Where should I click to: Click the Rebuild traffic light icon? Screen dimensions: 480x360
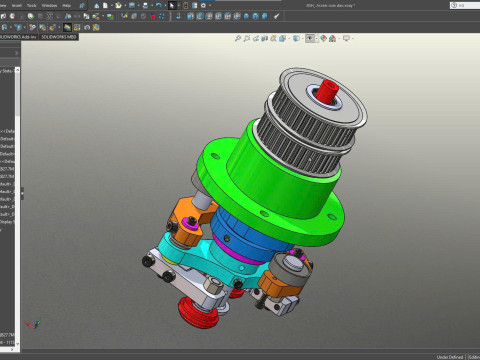tap(186, 6)
